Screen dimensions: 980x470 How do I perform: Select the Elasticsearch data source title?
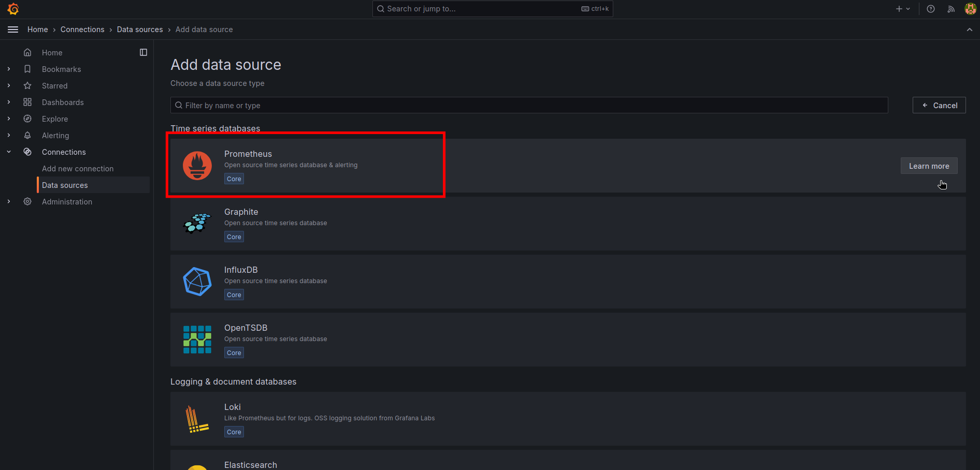coord(251,465)
